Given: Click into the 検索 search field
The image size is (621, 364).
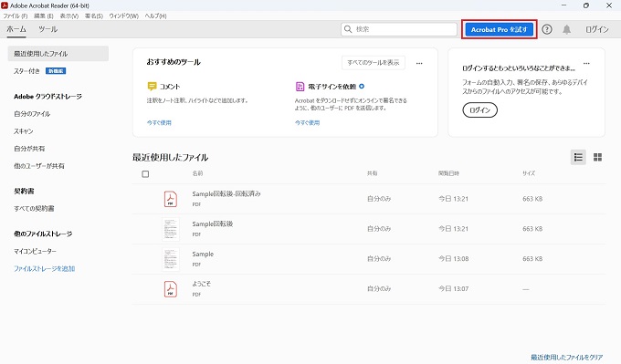Looking at the screenshot, I should pos(399,29).
